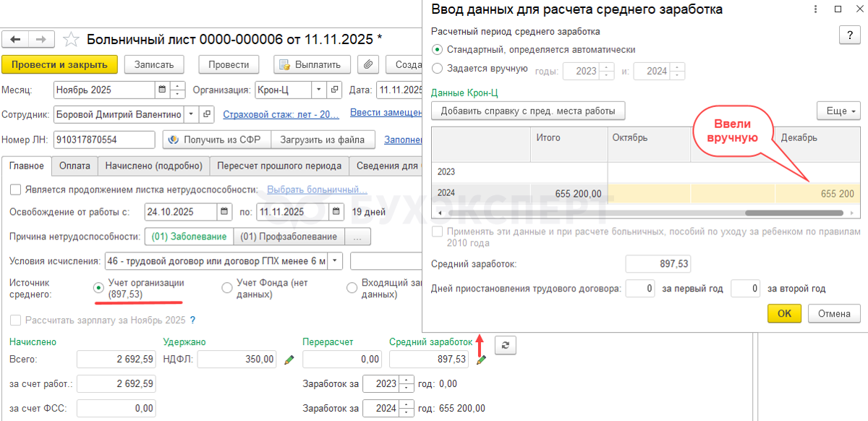Viewport: 868px width, 421px height.
Task: Go back with the left arrow button
Action: (16, 39)
